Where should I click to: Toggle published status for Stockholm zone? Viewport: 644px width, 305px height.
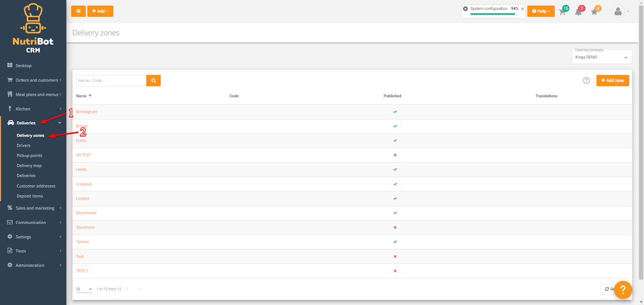click(395, 227)
